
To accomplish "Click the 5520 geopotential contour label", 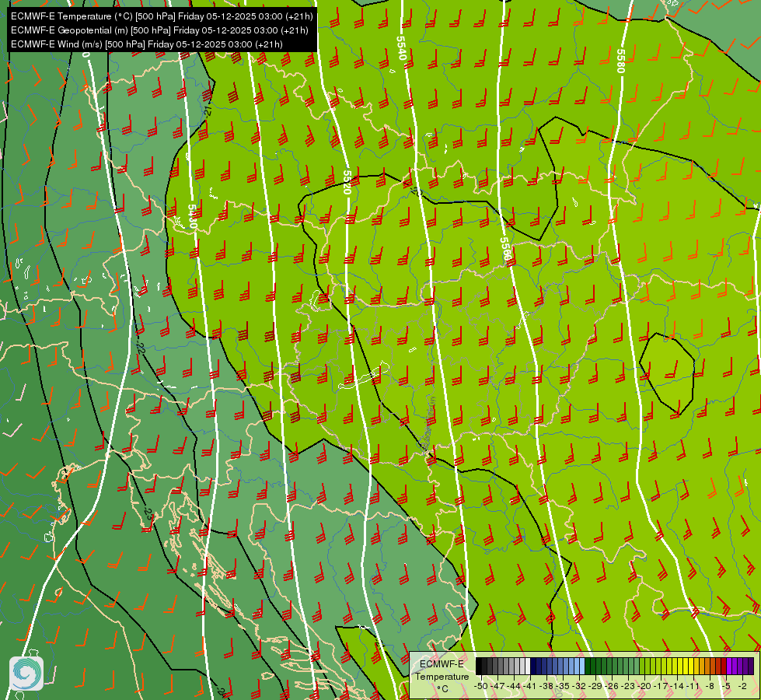I will tap(347, 182).
